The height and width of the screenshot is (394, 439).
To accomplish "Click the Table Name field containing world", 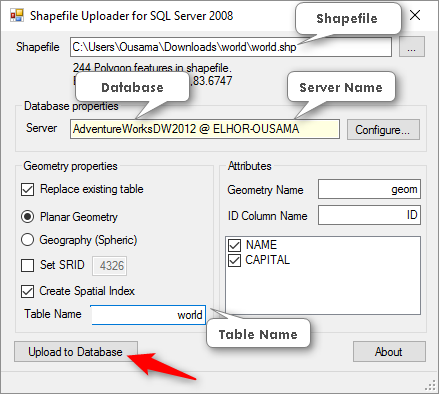I will tap(148, 315).
